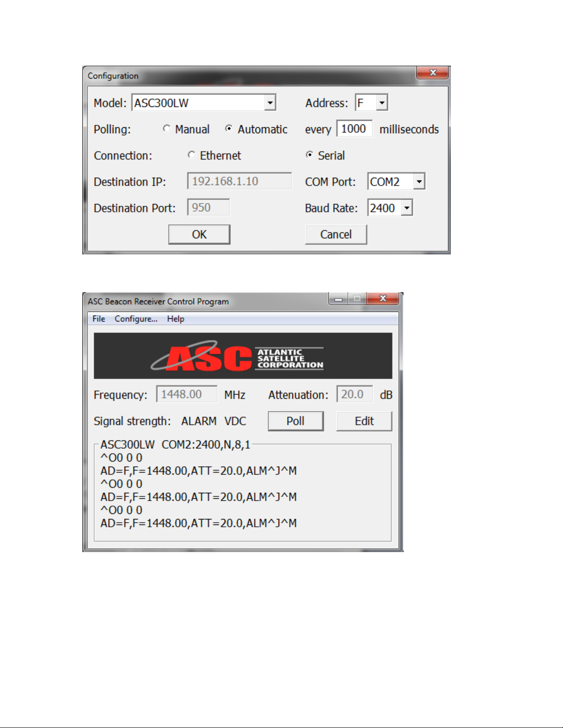The image size is (563, 728).
Task: Select the Manual polling radio button
Action: pos(166,129)
